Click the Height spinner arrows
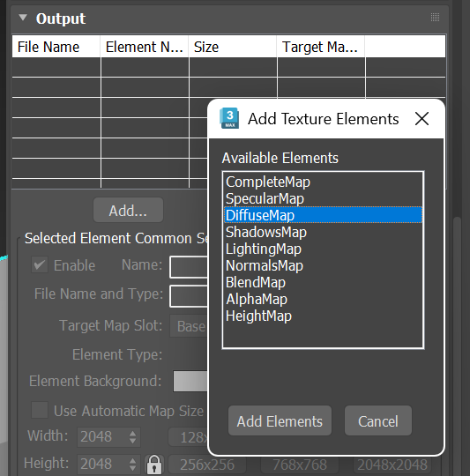Screen dimensions: 470x476 pos(132,465)
